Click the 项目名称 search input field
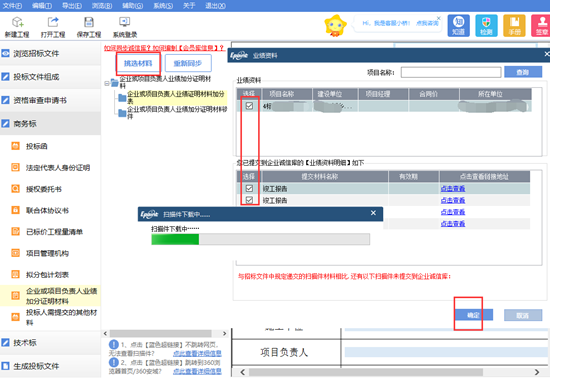The height and width of the screenshot is (383, 576). click(451, 72)
